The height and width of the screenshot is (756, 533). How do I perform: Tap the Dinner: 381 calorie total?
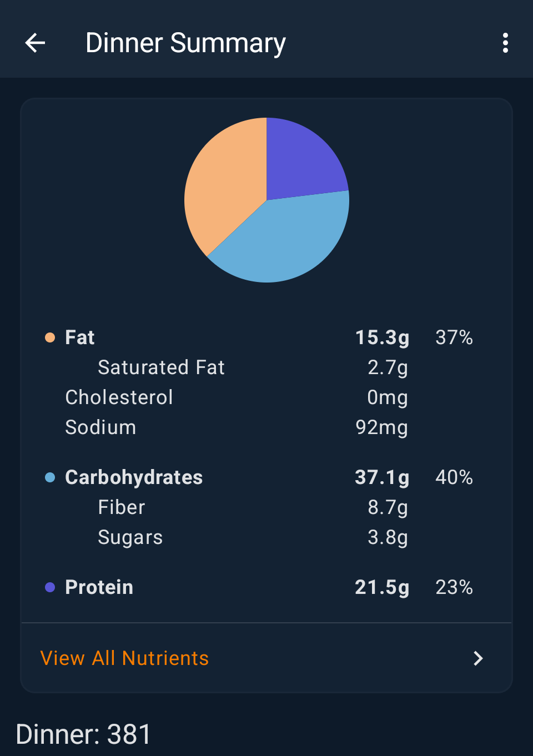(83, 734)
